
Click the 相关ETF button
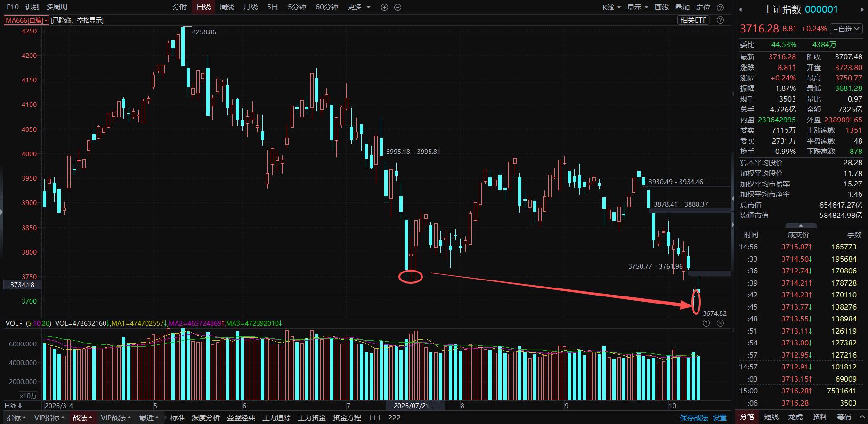pos(693,20)
